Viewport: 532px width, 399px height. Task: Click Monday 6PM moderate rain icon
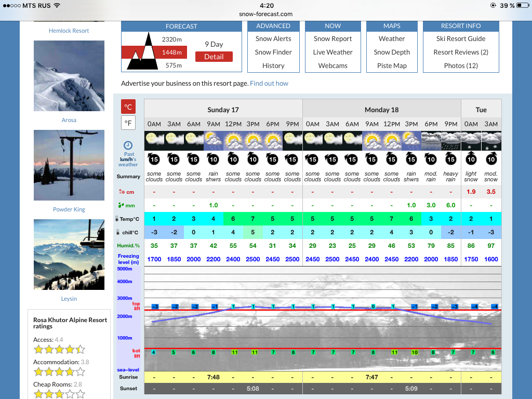(x=431, y=141)
